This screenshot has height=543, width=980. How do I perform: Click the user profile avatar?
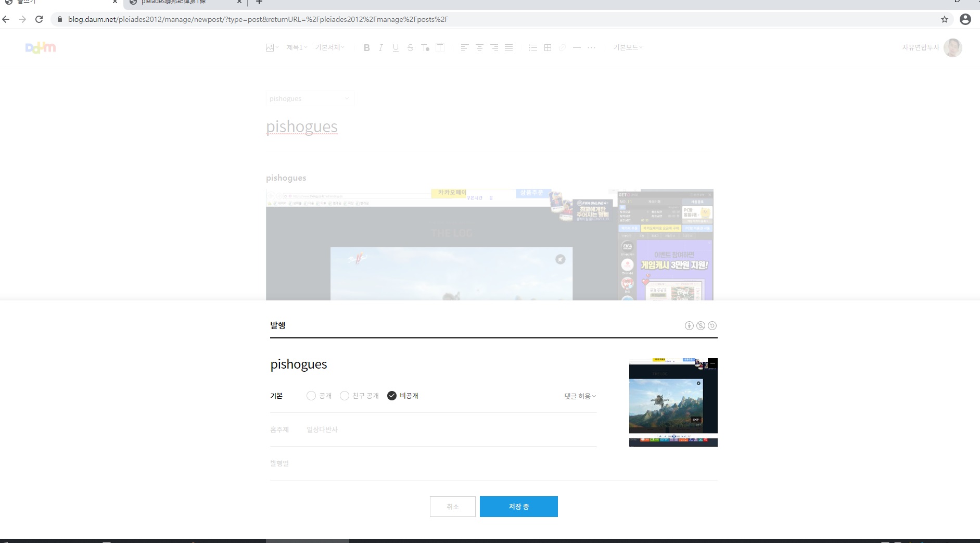[x=953, y=47]
